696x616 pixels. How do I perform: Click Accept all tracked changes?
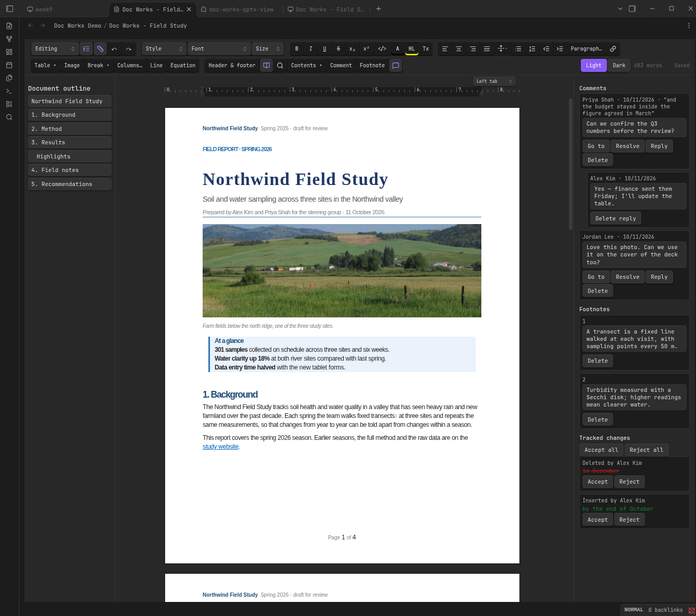pyautogui.click(x=601, y=450)
